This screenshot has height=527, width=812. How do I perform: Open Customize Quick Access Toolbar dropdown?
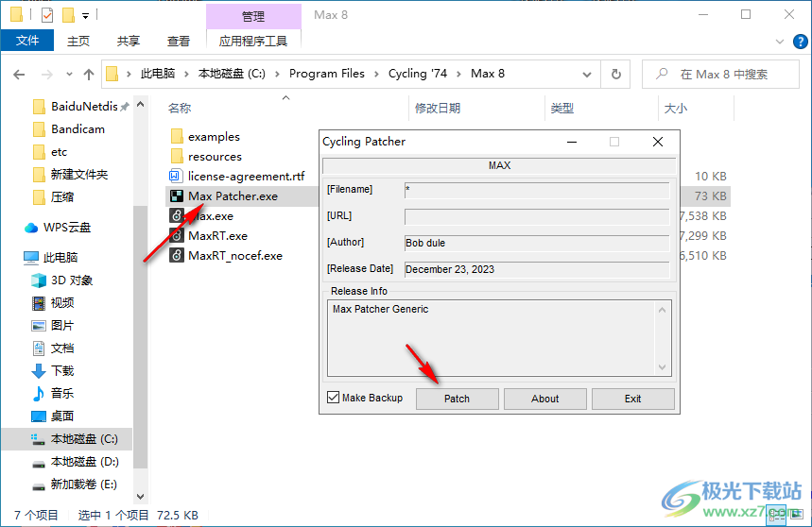(85, 16)
